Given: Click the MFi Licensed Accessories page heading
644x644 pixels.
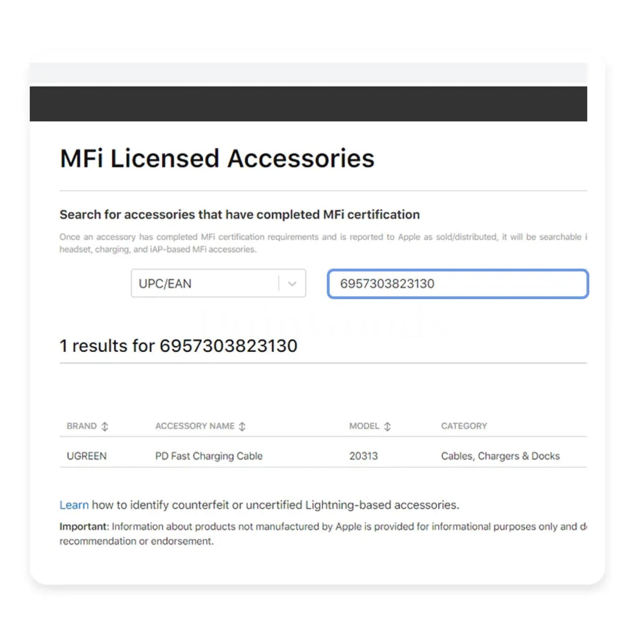Looking at the screenshot, I should coord(217,159).
